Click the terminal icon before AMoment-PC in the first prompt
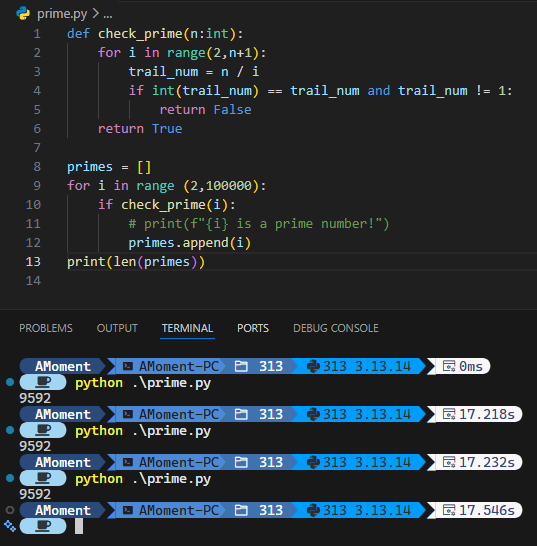 pos(128,366)
